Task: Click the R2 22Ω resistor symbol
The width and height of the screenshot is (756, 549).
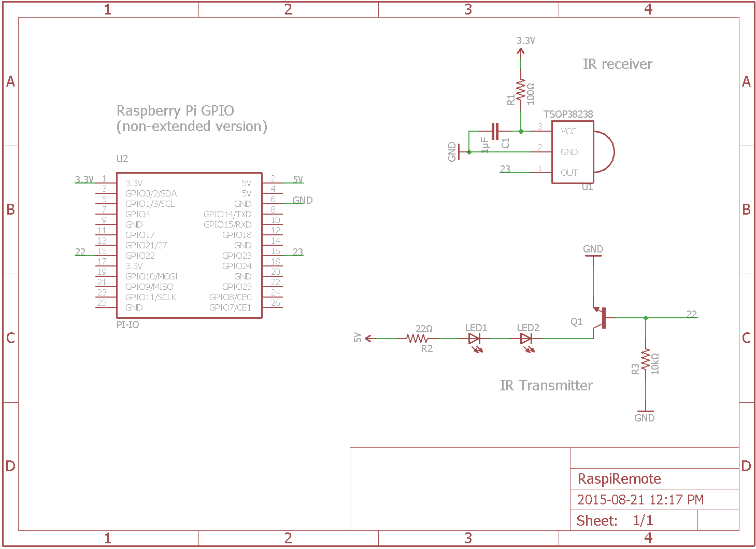Action: (417, 339)
